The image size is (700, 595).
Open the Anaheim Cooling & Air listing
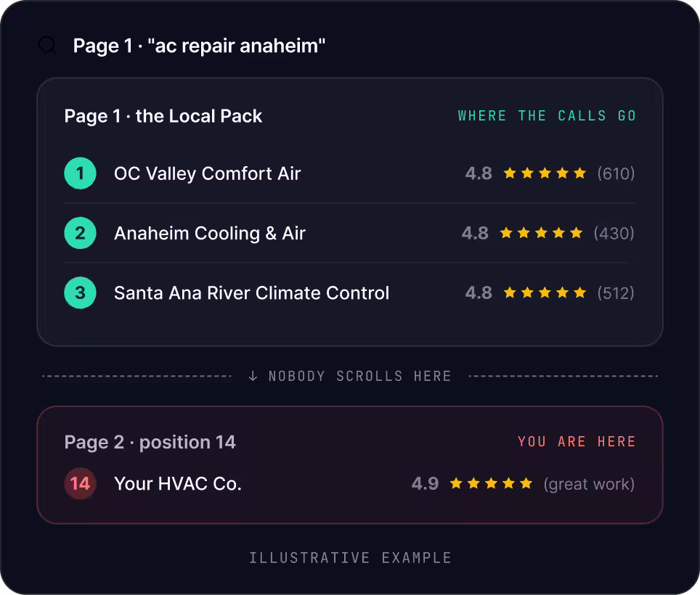210,233
